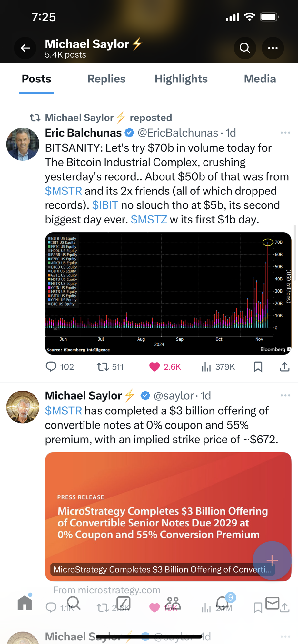Open profile search magnifier icon
This screenshot has width=298, height=644.
click(x=245, y=48)
